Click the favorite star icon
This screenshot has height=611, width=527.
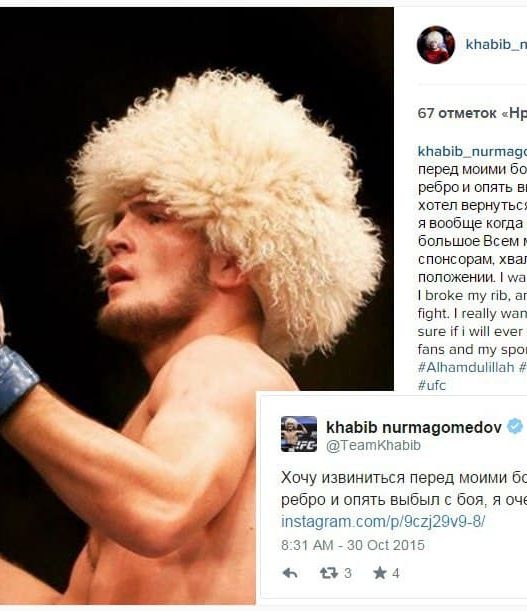pyautogui.click(x=380, y=573)
